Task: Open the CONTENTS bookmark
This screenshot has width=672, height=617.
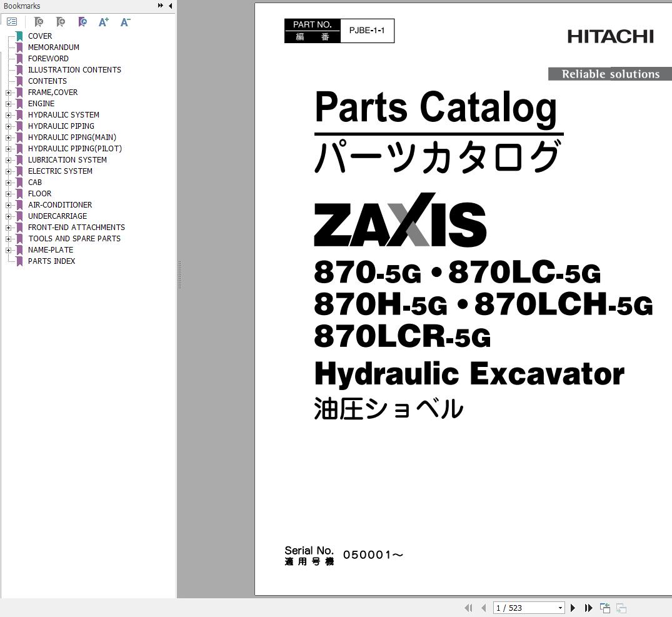Action: [x=47, y=81]
